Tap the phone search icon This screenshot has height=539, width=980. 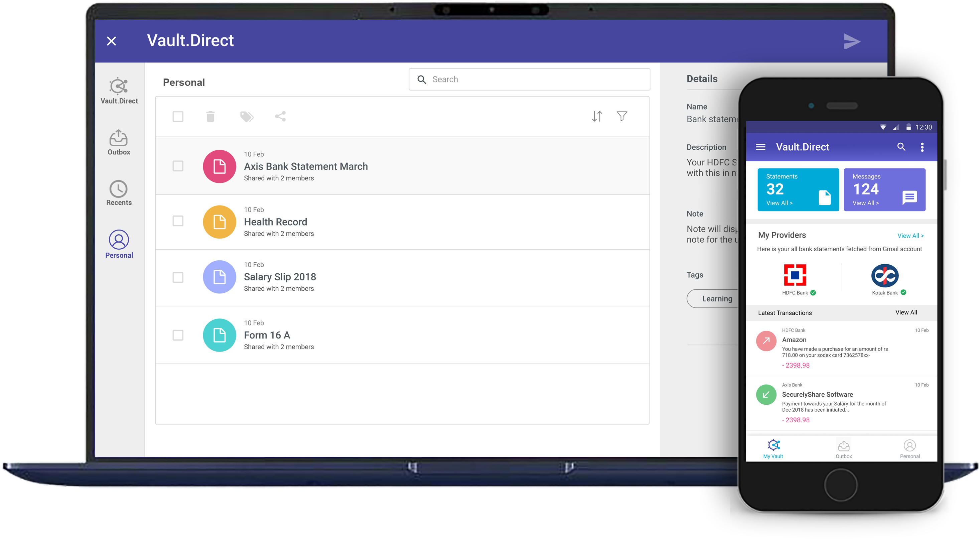pos(901,147)
